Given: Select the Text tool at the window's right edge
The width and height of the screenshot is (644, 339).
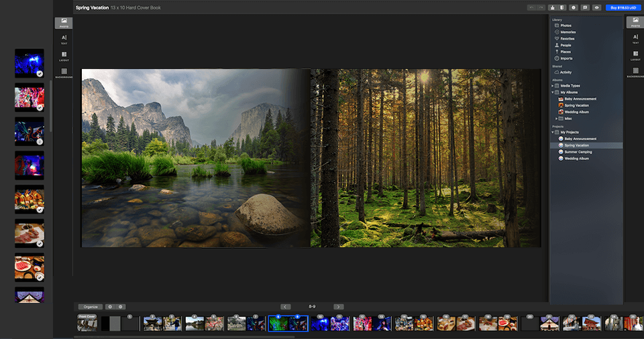Looking at the screenshot, I should [x=635, y=39].
